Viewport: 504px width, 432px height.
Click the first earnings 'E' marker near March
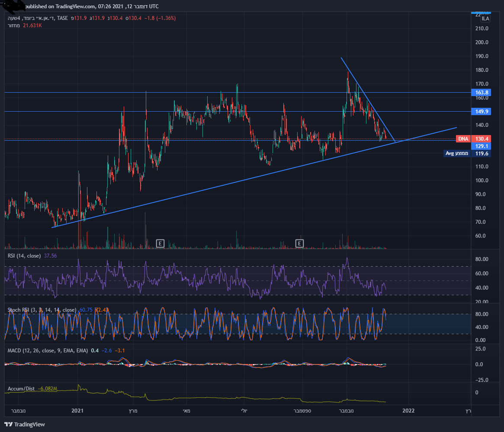tap(160, 243)
